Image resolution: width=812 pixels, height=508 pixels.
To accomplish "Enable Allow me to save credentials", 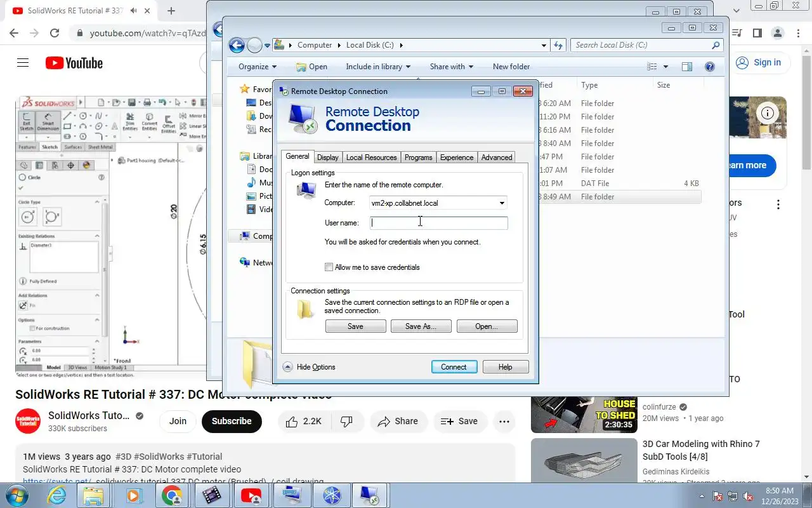I will (x=329, y=267).
